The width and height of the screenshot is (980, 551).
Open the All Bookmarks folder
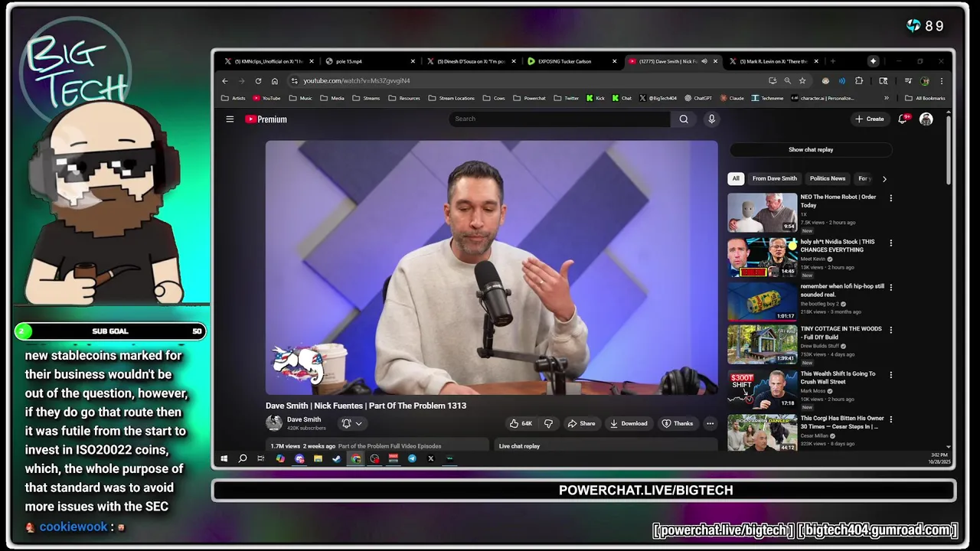pyautogui.click(x=925, y=98)
